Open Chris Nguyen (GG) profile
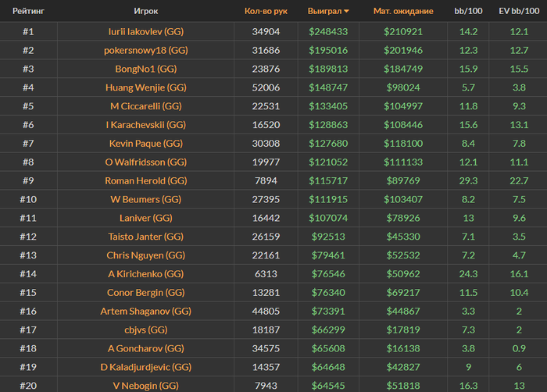The width and height of the screenshot is (547, 392). pos(146,255)
